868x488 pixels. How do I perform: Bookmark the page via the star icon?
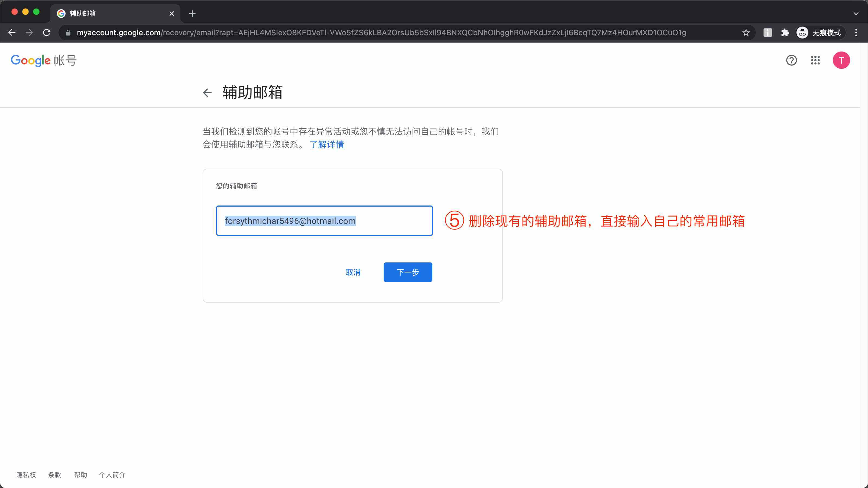[746, 32]
